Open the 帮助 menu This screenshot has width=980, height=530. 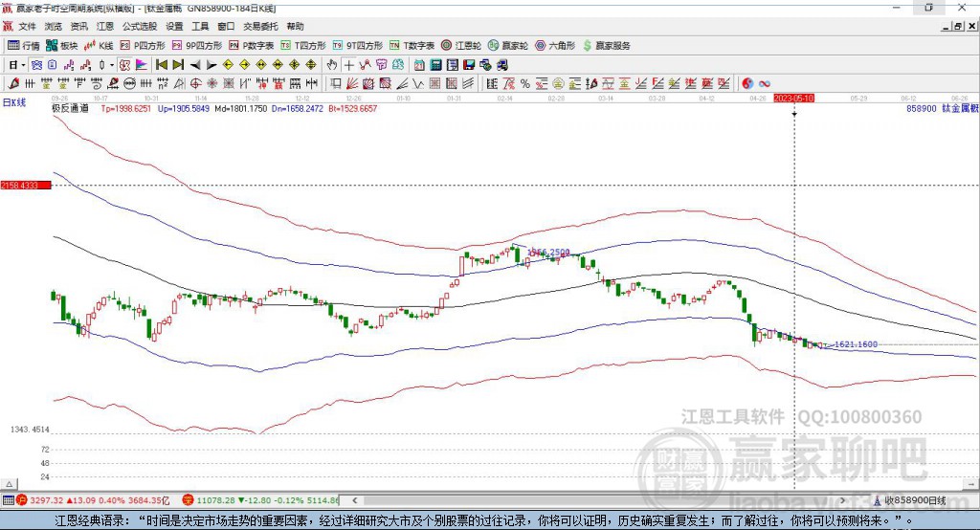point(295,26)
